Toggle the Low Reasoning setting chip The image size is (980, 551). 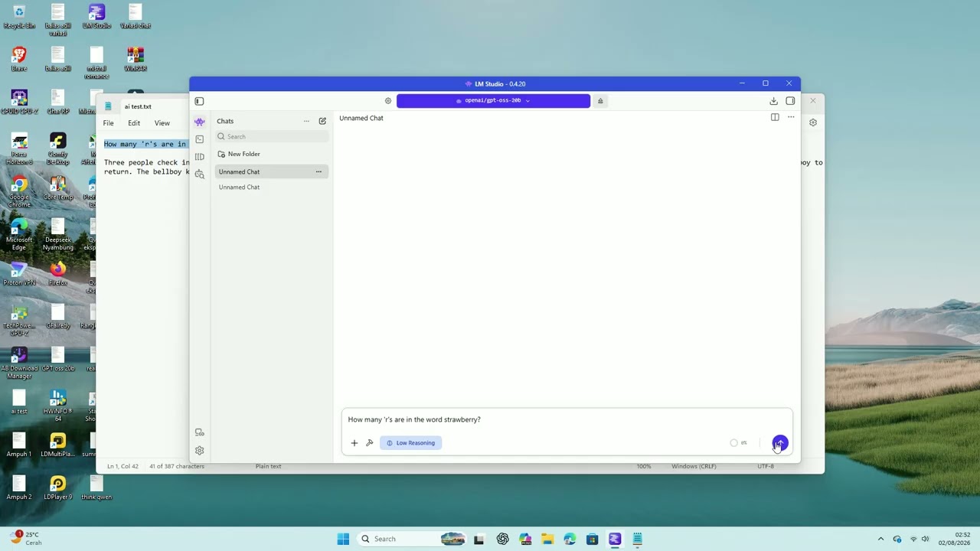(410, 443)
